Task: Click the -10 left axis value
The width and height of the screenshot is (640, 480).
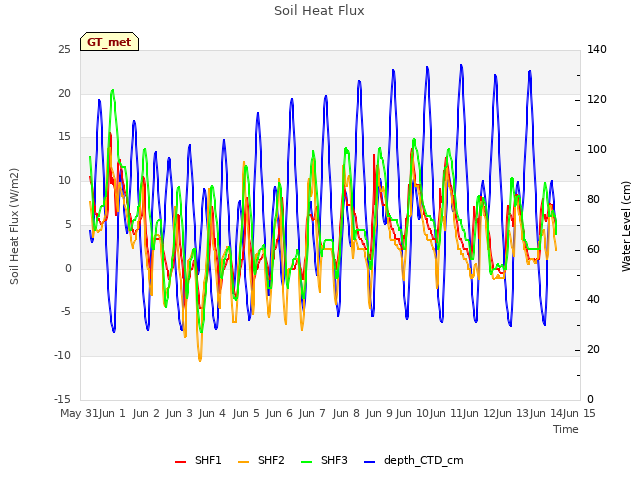Action: [x=62, y=356]
